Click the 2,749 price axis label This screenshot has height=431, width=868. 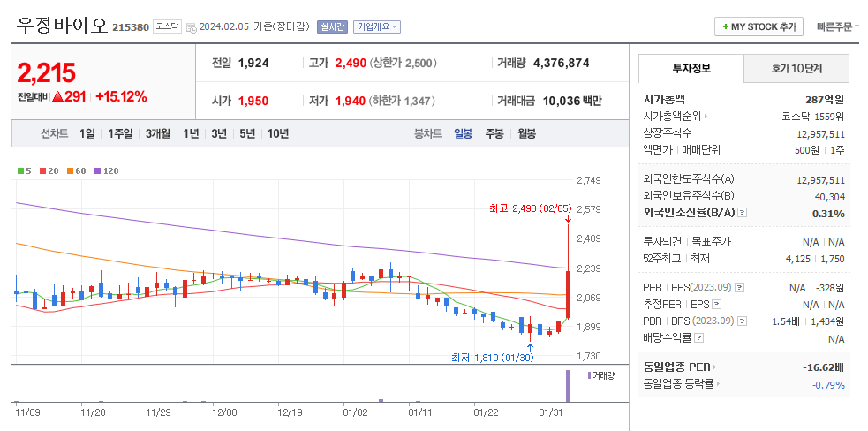(588, 180)
